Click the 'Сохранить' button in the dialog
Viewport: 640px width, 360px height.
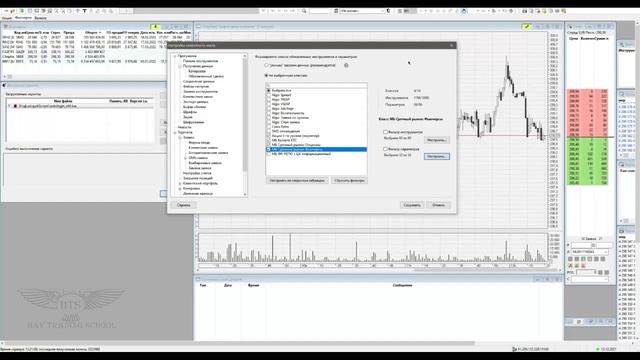[x=412, y=205]
